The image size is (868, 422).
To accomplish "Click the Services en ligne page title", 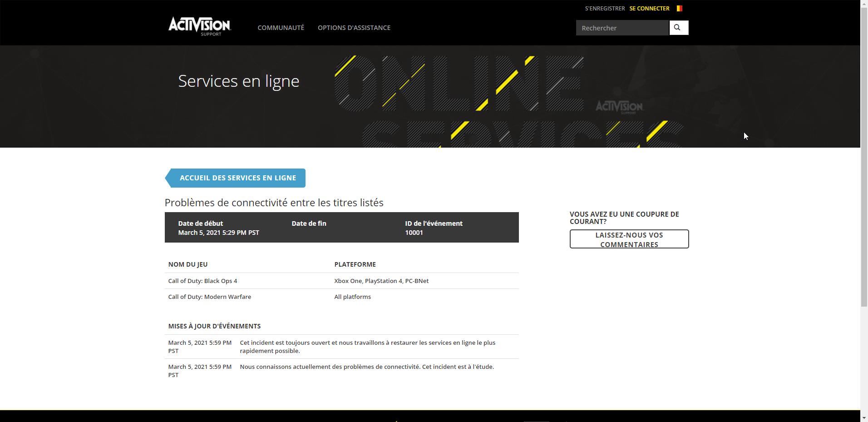I will [x=238, y=81].
